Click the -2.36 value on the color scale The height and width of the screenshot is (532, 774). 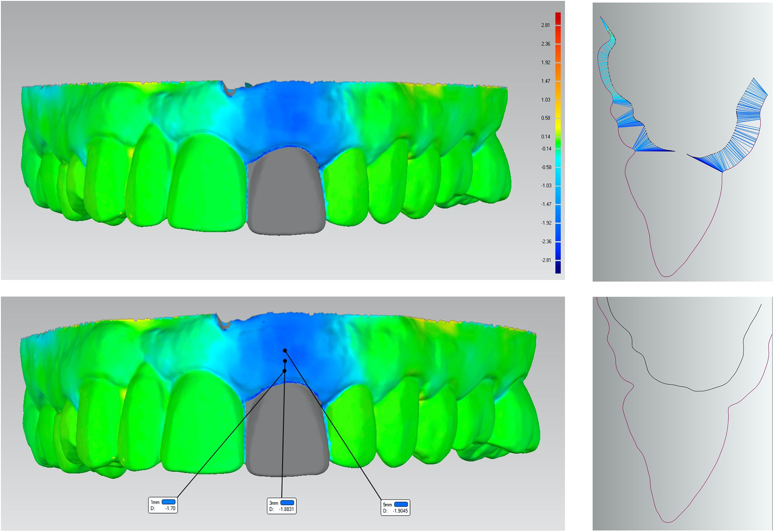(547, 242)
